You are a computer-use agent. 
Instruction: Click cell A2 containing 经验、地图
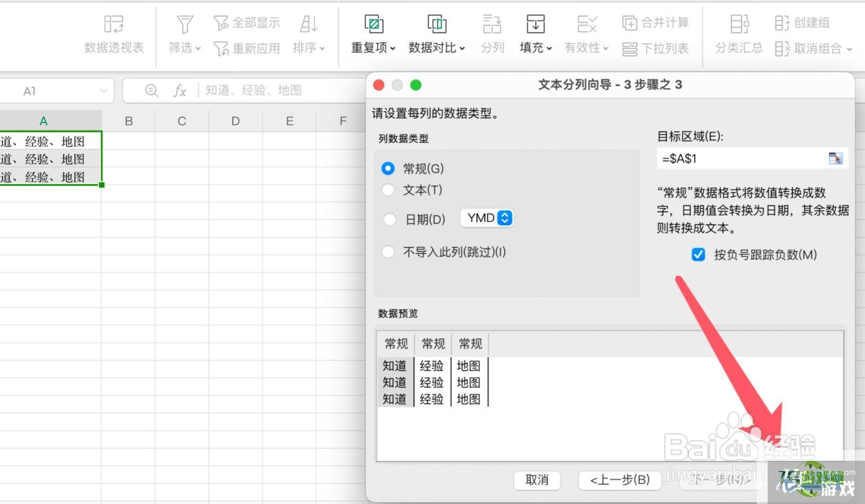click(50, 159)
